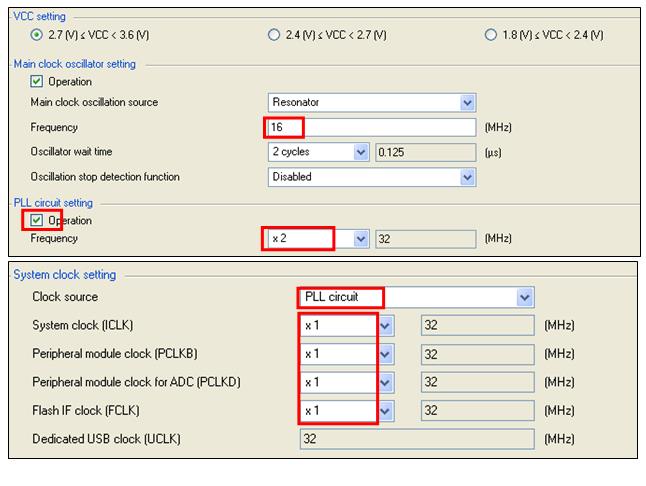Click the Flash IF clock MHz value field

[478, 411]
